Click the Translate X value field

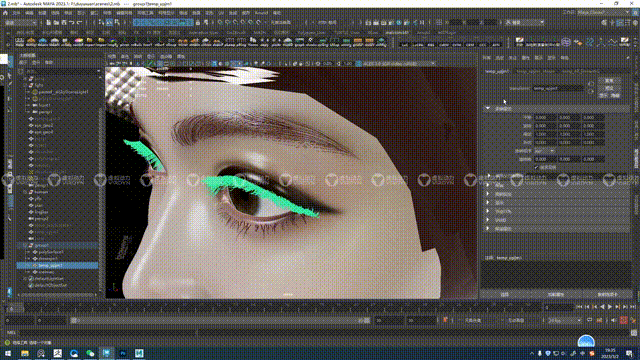pos(546,118)
